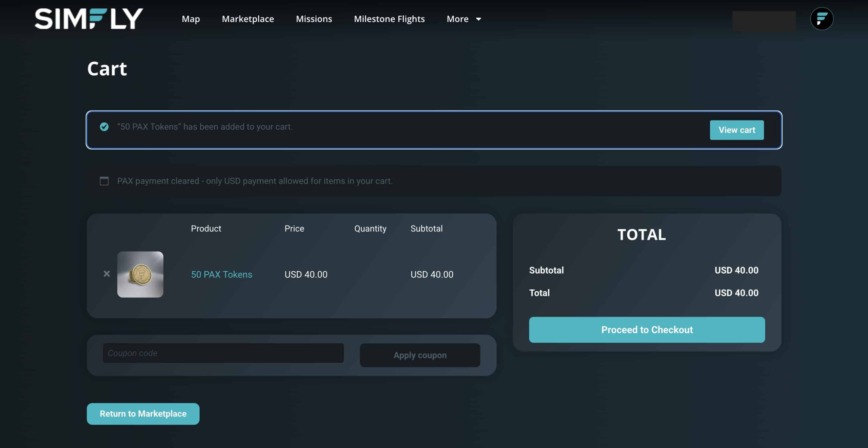Click the SimFly logo

89,19
